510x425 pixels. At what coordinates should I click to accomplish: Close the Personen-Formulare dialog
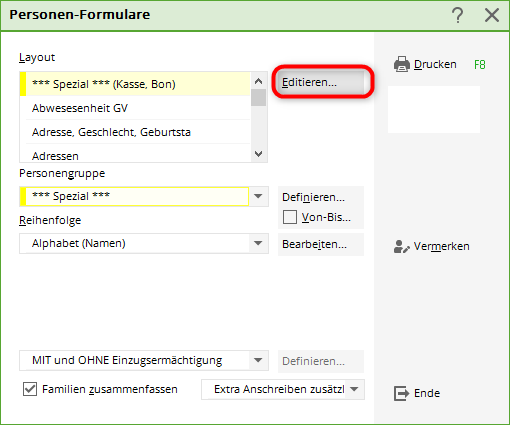point(492,15)
